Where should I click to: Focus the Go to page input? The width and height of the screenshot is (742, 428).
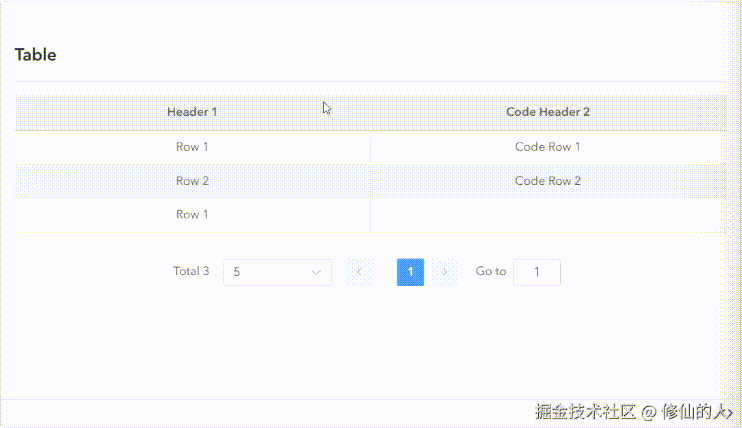click(537, 272)
